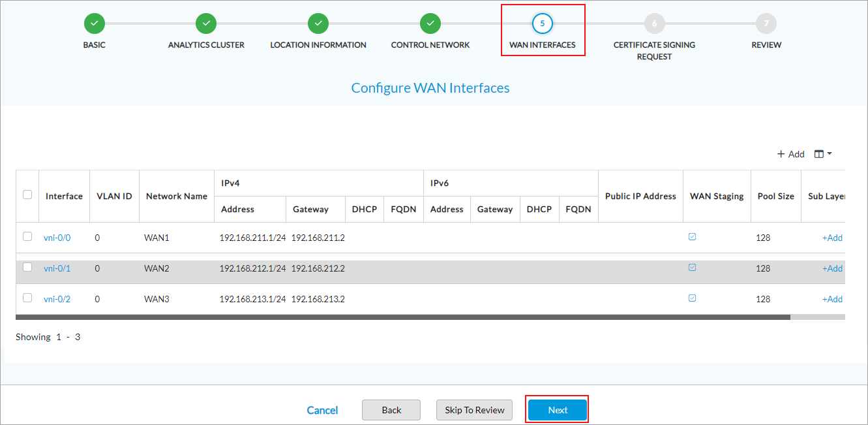The width and height of the screenshot is (868, 425).
Task: Click the green checkmark on the BASIC step
Action: (94, 23)
